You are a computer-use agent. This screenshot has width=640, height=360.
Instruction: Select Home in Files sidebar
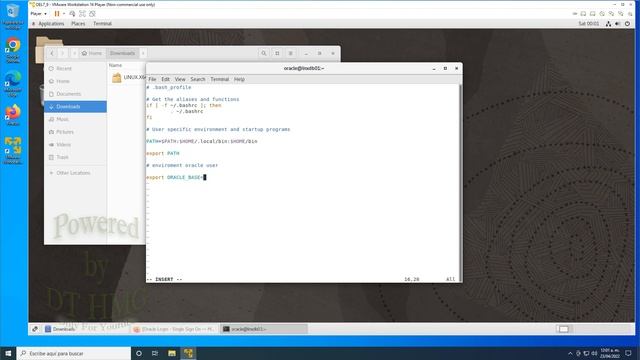[x=76, y=81]
